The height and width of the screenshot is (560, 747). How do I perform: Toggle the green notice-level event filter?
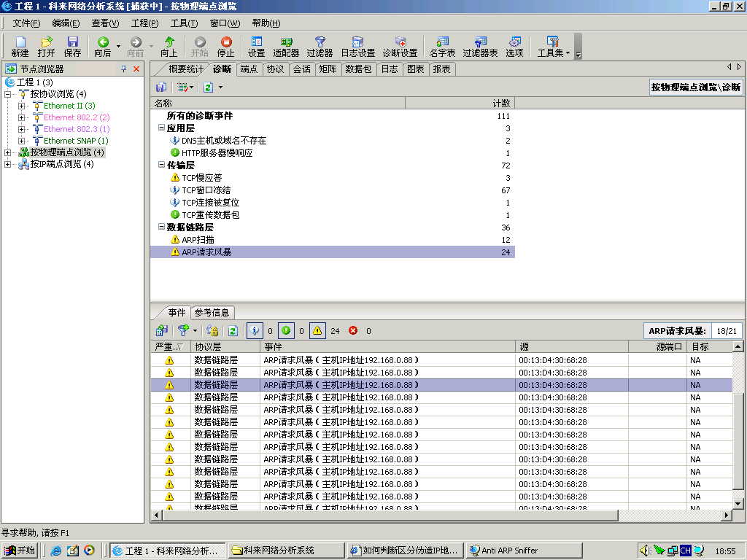(x=286, y=330)
